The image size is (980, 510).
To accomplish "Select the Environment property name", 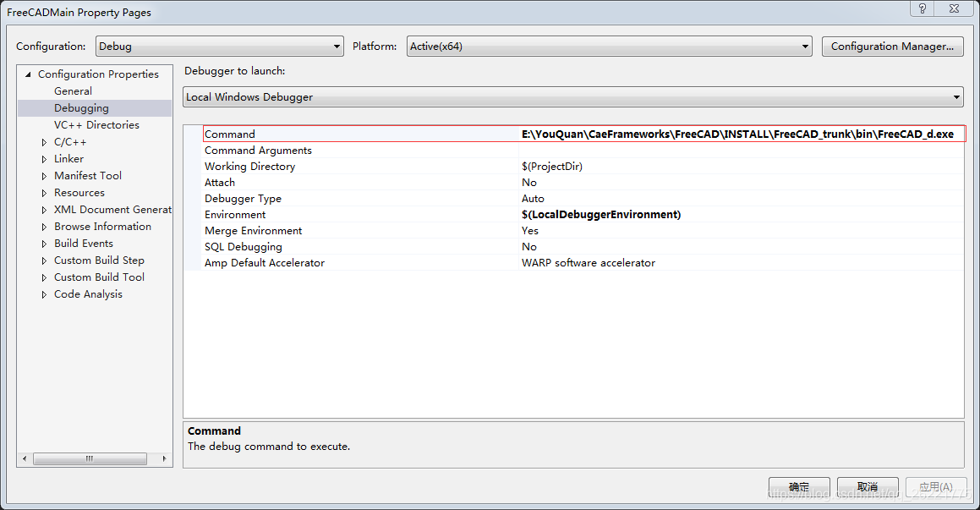I will [235, 215].
